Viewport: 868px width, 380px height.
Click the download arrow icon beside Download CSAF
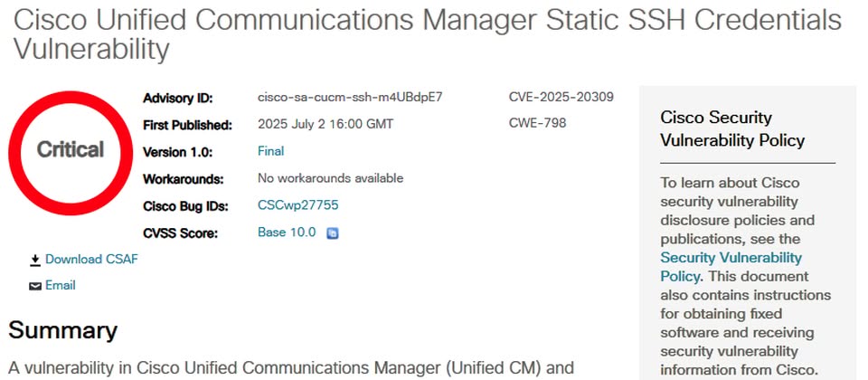[35, 260]
